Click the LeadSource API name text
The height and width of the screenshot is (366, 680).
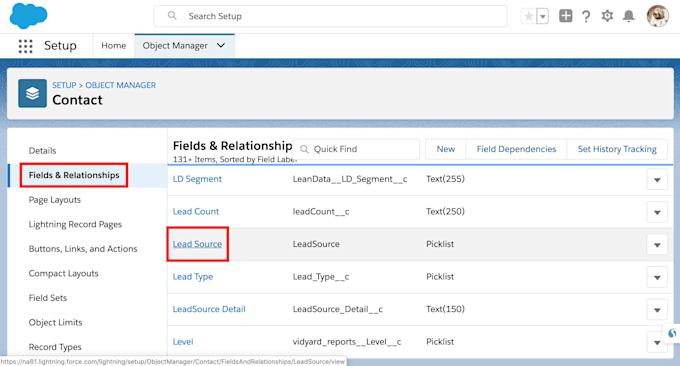pyautogui.click(x=316, y=244)
